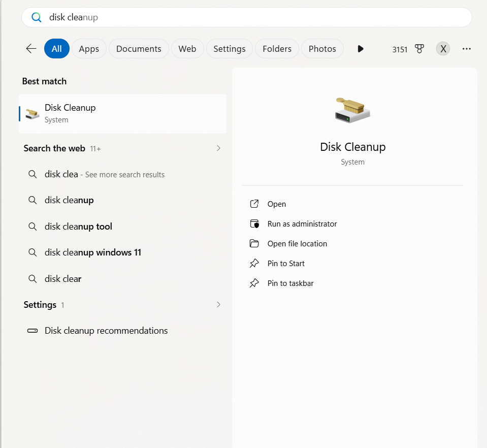
Task: Click the search text input field
Action: (254, 17)
